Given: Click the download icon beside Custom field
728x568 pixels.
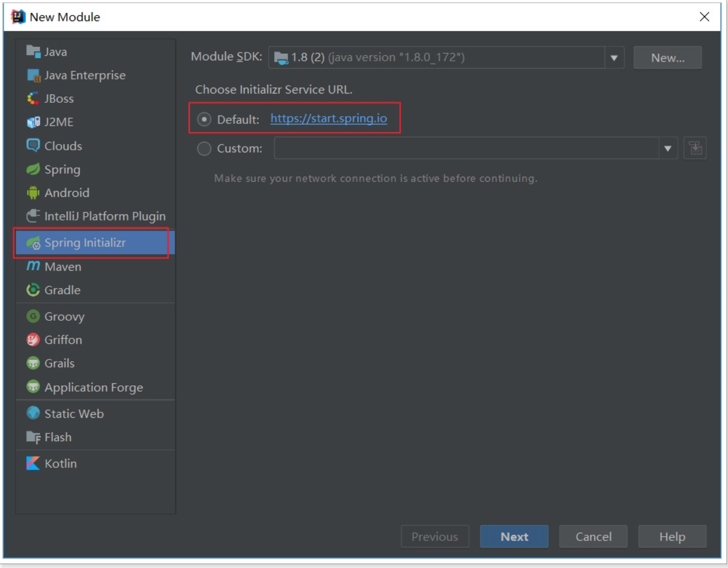Looking at the screenshot, I should point(695,148).
